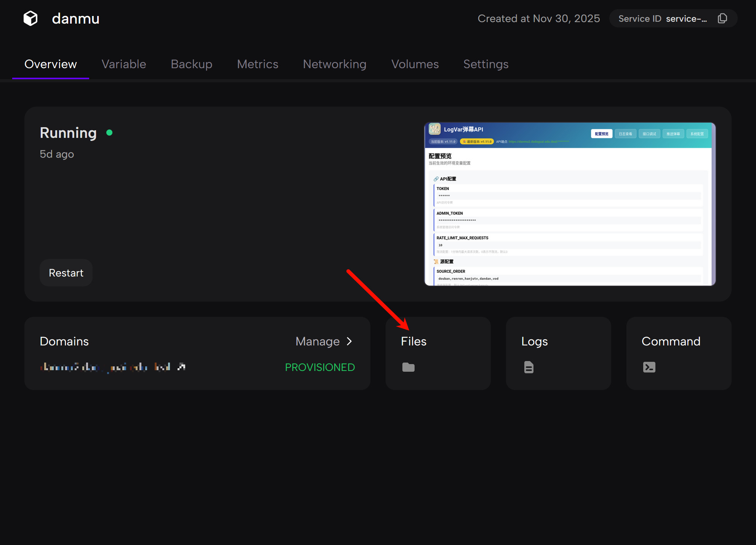Expand Manage domains chevron arrow
This screenshot has width=756, height=545.
click(x=349, y=341)
